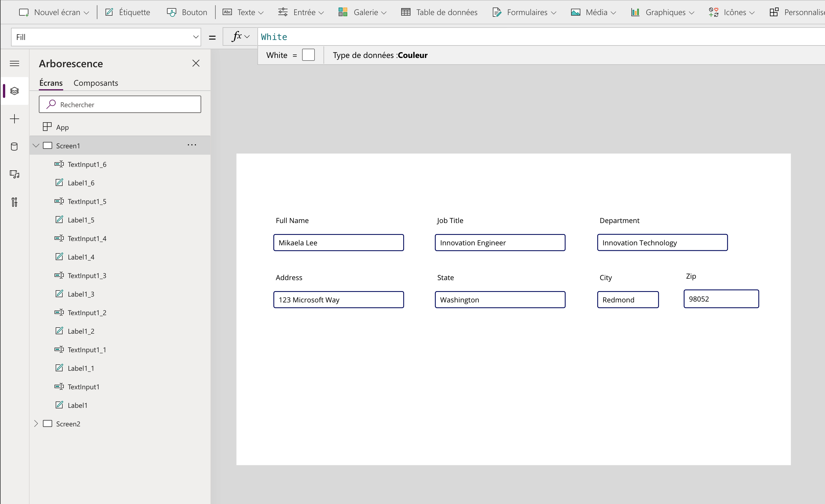This screenshot has width=825, height=504.
Task: Click the Label1_6 pencil icon
Action: click(x=59, y=182)
